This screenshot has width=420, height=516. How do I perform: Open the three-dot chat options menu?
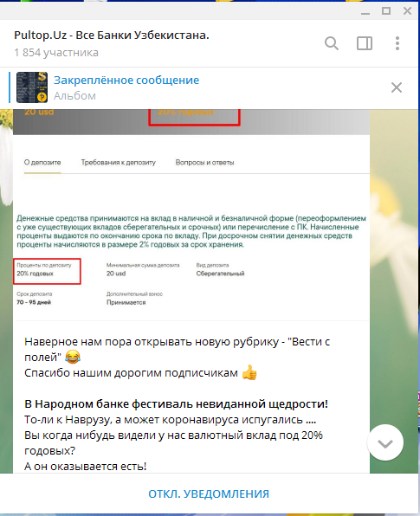[397, 43]
